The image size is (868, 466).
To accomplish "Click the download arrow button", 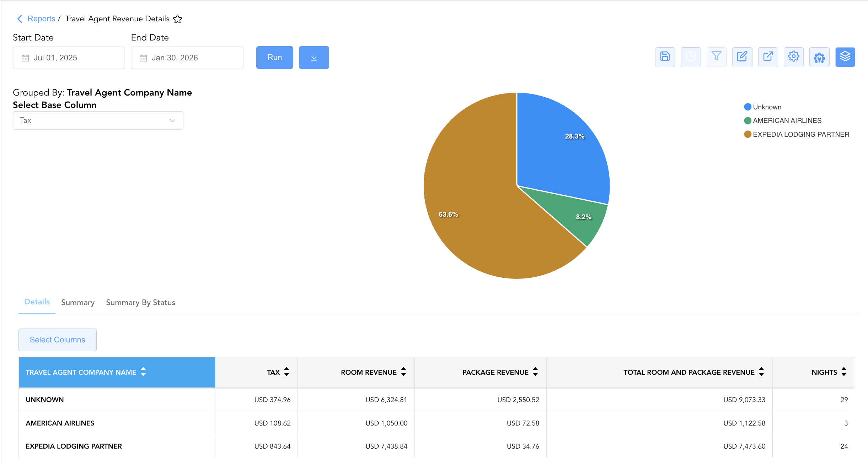I will point(314,58).
